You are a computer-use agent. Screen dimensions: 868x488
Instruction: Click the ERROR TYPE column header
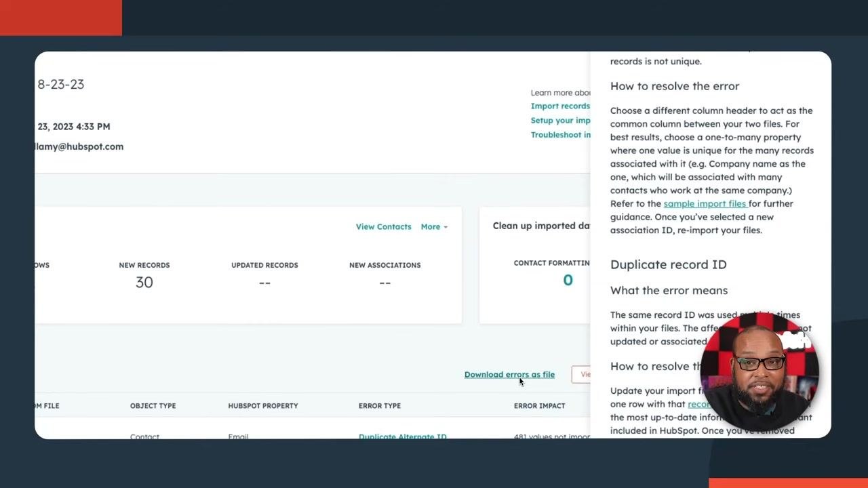coord(380,405)
